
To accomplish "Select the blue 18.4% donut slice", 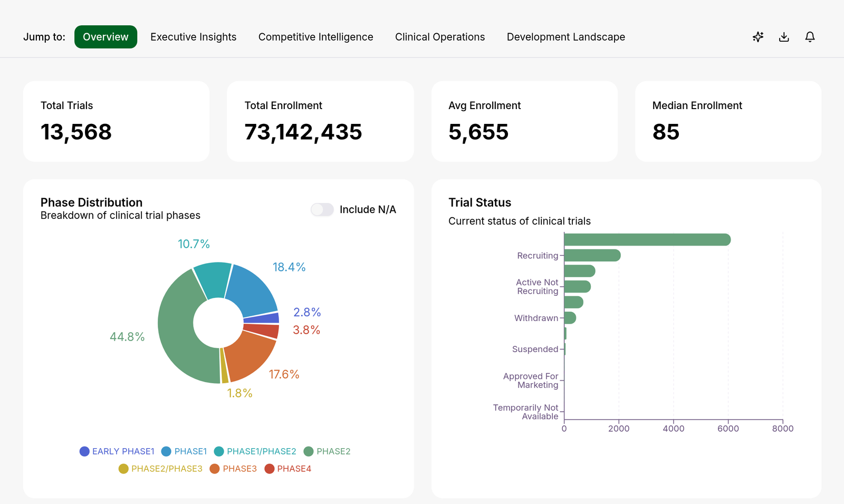I will pyautogui.click(x=254, y=292).
